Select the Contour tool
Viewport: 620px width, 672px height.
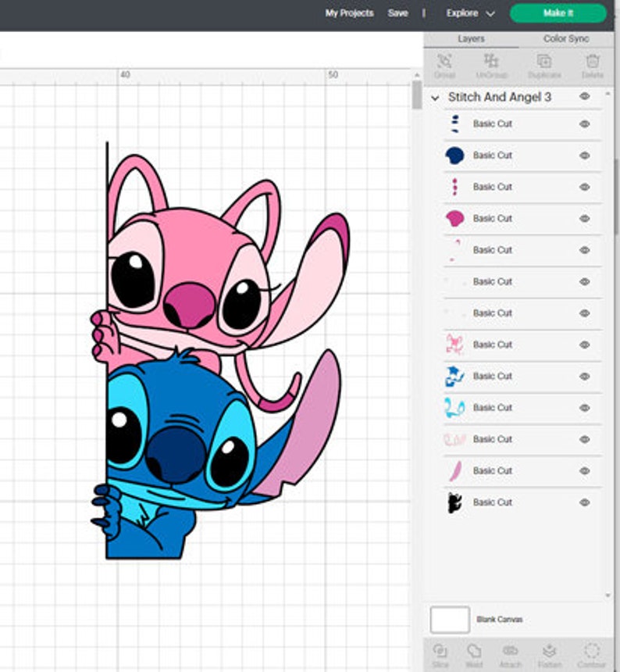click(x=591, y=656)
